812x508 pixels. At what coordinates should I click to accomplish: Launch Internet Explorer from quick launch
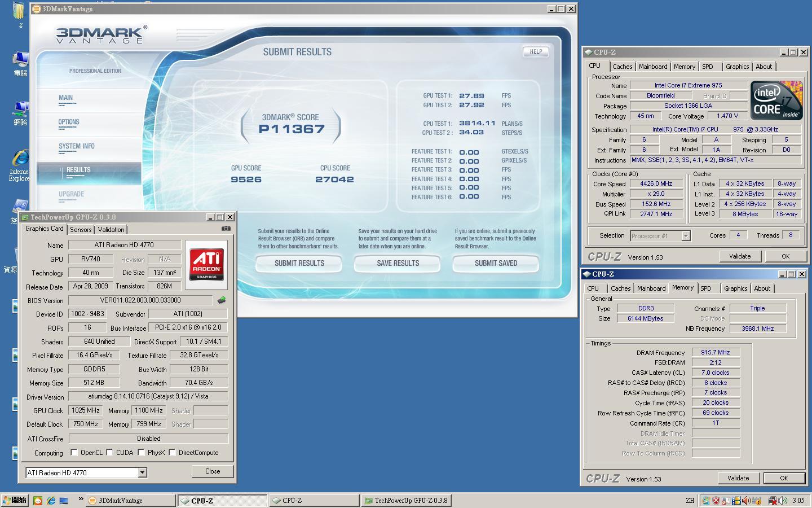pos(51,500)
